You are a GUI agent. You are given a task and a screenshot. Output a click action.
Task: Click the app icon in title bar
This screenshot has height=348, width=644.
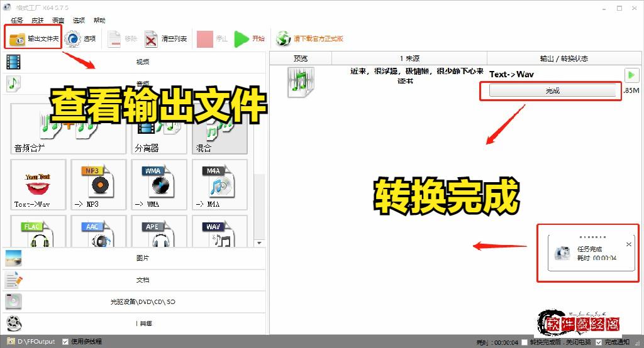coord(7,7)
